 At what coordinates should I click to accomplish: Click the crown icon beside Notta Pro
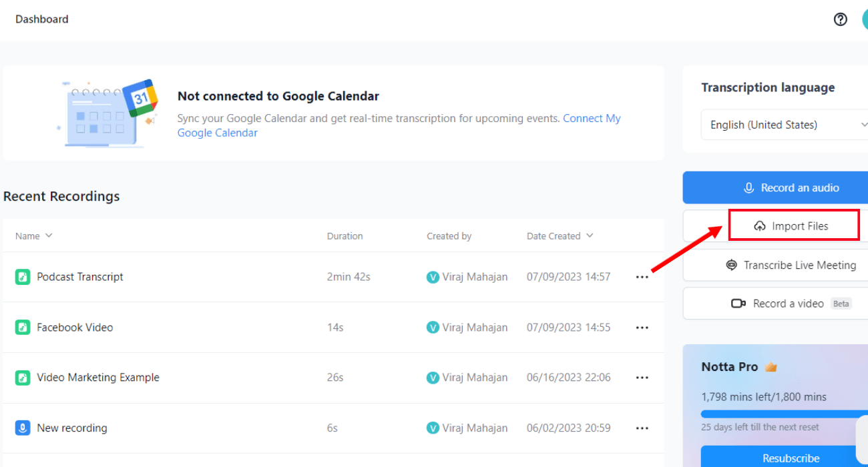(x=771, y=367)
